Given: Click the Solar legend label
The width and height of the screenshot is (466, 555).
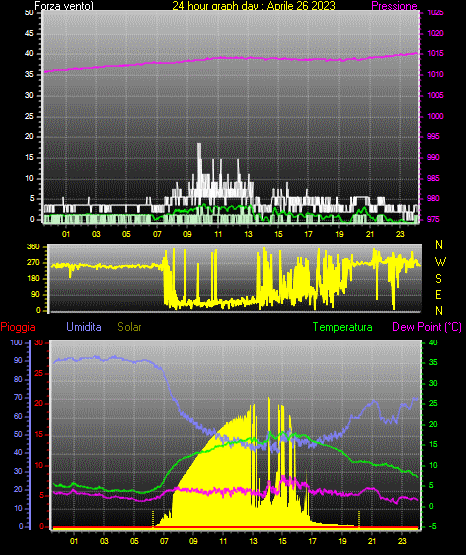Looking at the screenshot, I should pos(130,327).
